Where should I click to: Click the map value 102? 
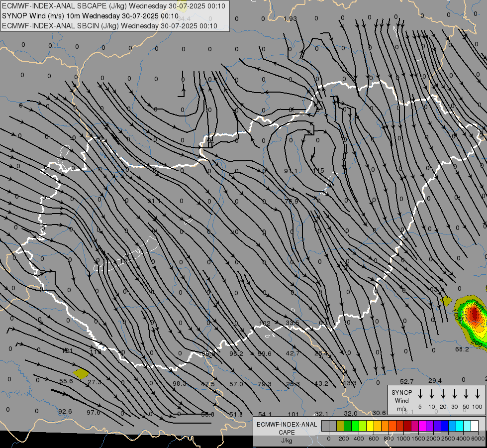(265, 323)
